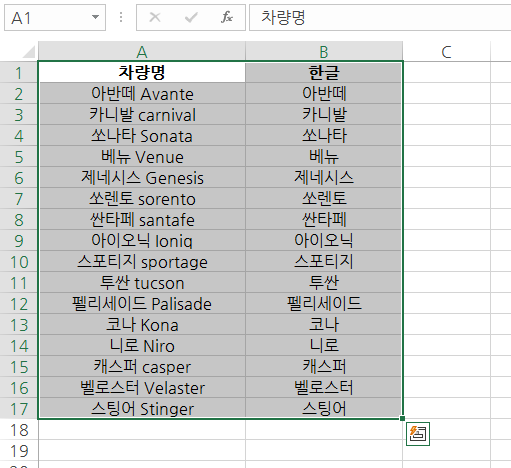
Task: Select cell 카니발 carnival
Action: pyautogui.click(x=142, y=114)
